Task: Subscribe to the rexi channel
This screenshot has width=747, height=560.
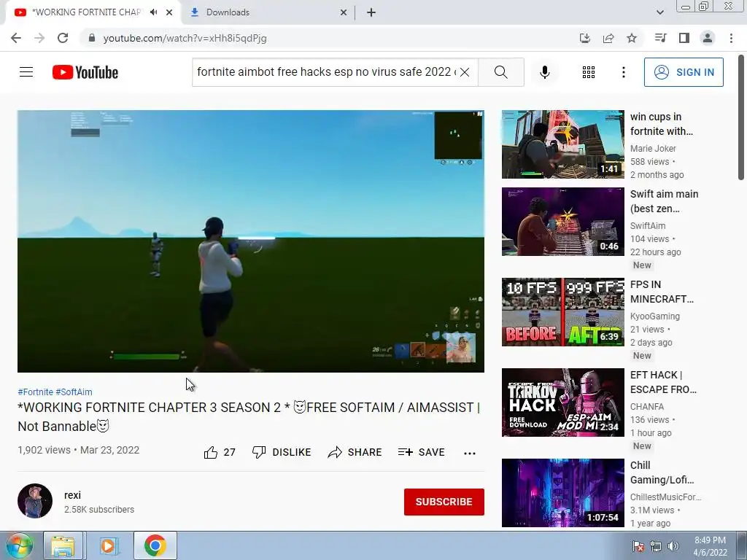Action: (444, 502)
